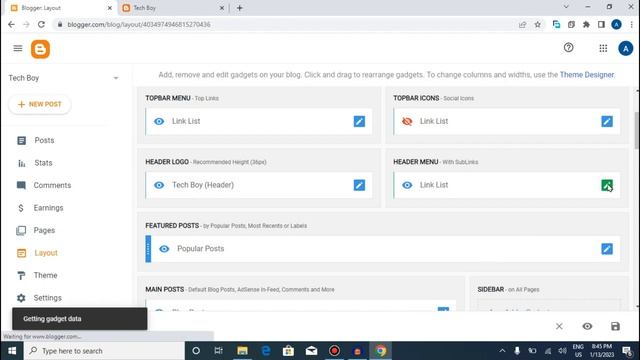Open the notification center
Image resolution: width=640 pixels, height=360 pixels.
627,351
